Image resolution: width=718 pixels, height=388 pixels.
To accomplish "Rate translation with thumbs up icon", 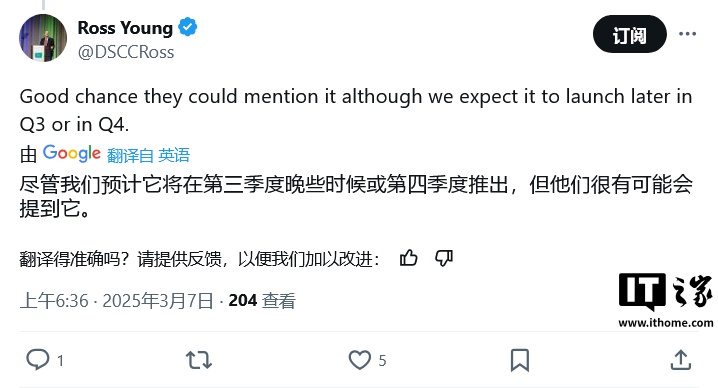I will (x=408, y=258).
